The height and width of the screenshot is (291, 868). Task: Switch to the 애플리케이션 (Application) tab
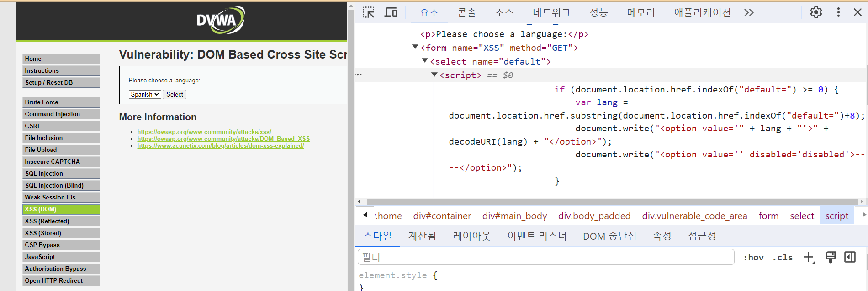point(702,12)
